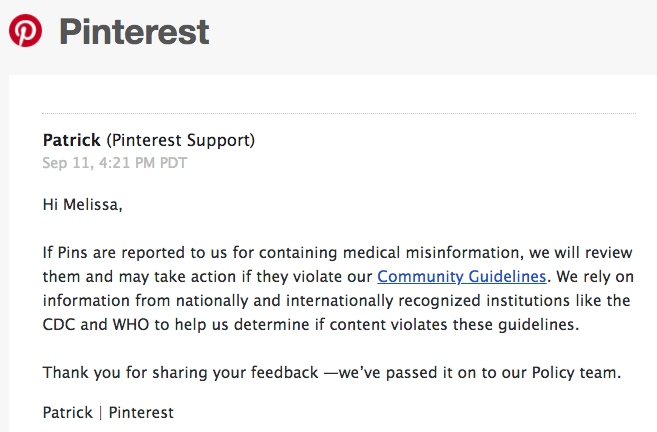This screenshot has height=432, width=657.
Task: Click the red Pinterest logo icon
Action: [25, 31]
